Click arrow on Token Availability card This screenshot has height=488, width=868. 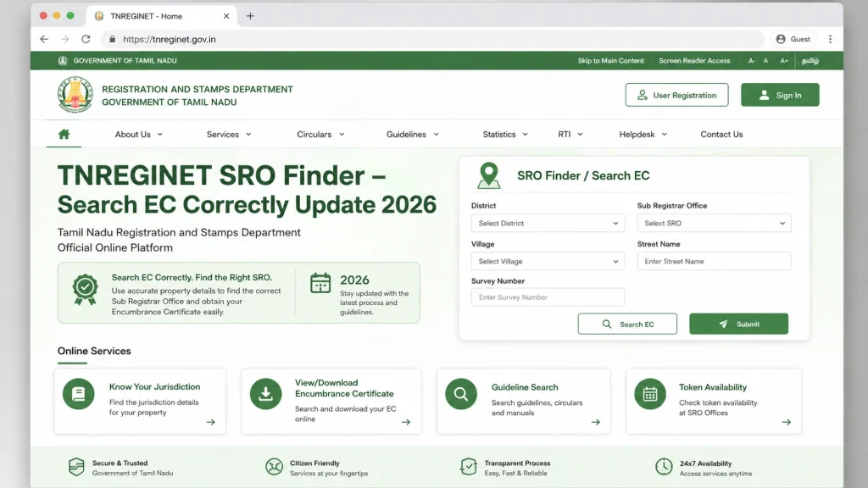click(x=786, y=422)
